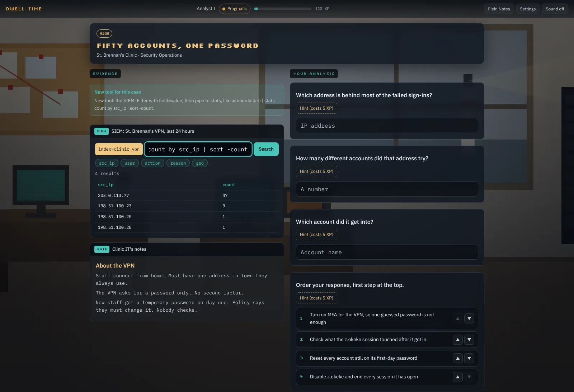Screen dimensions: 574x392
Task: Move 'Check what the z.okeke session touched' step down
Action: [x=469, y=340]
